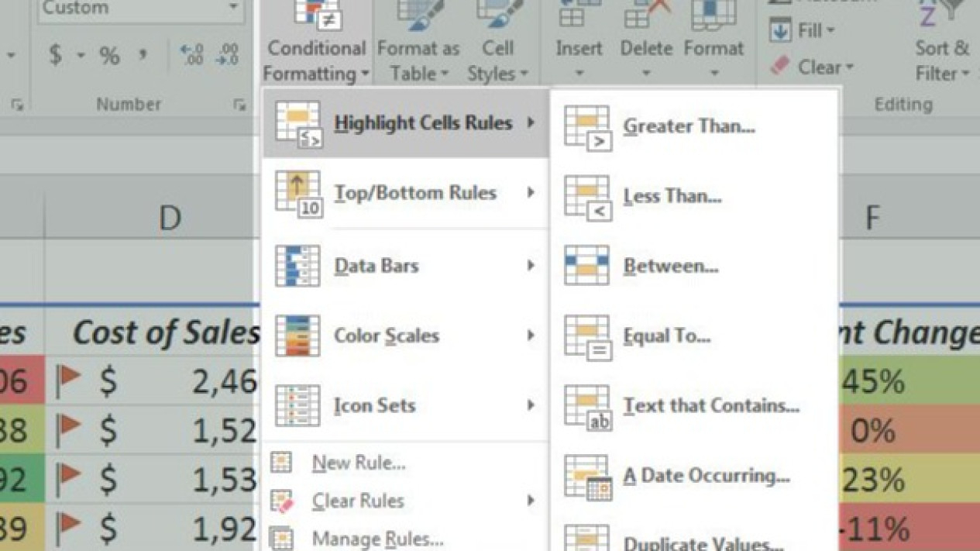Apply Percent Style format
Image resolution: width=980 pixels, height=551 pixels.
coord(109,56)
